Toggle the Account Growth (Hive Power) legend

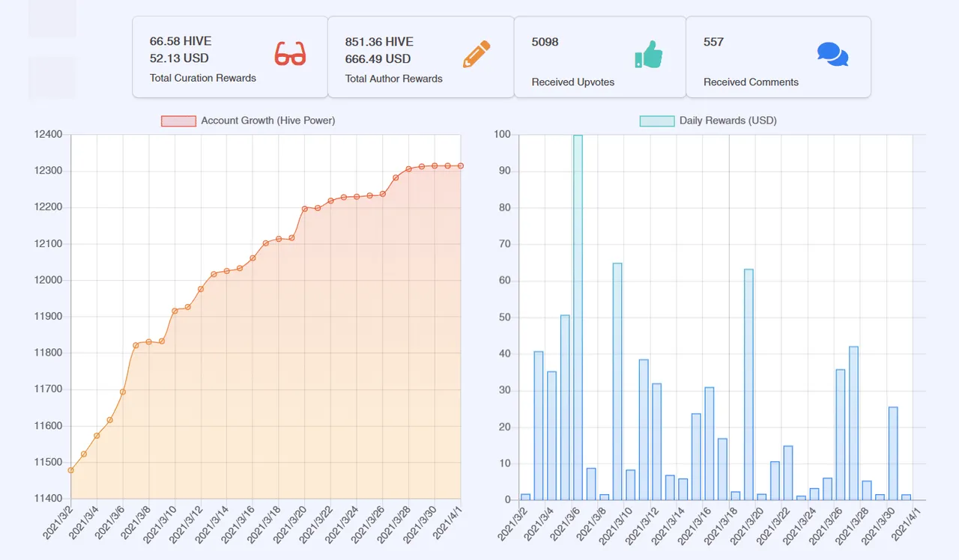(x=248, y=121)
